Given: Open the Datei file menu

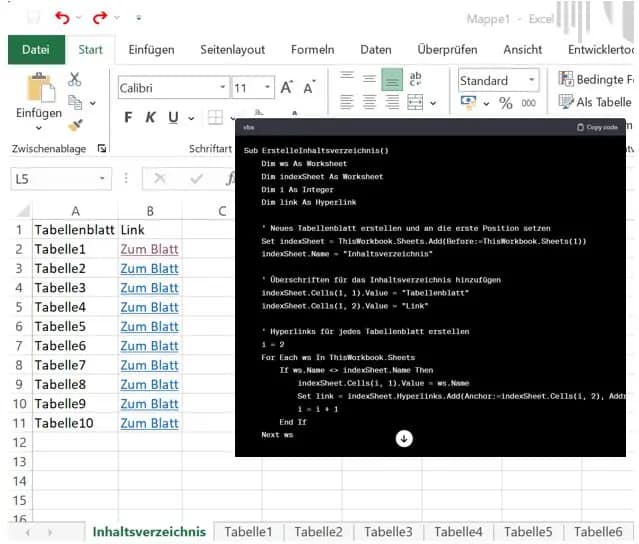Looking at the screenshot, I should point(35,49).
